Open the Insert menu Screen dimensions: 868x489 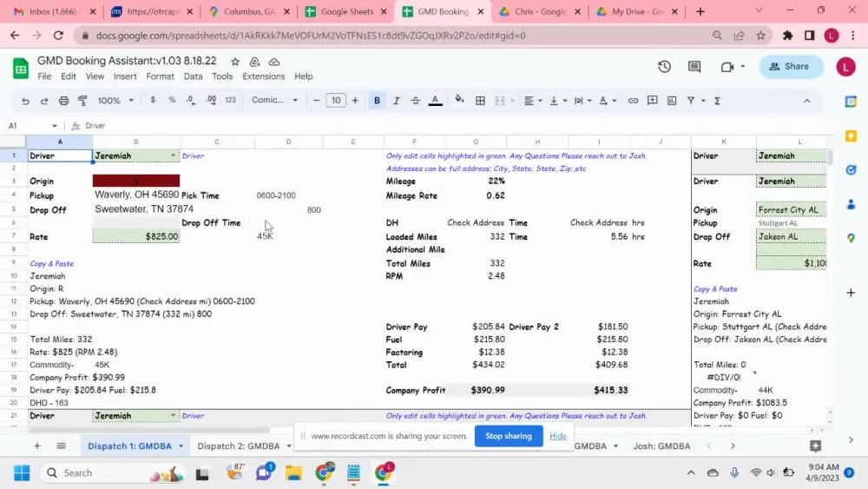click(x=125, y=76)
